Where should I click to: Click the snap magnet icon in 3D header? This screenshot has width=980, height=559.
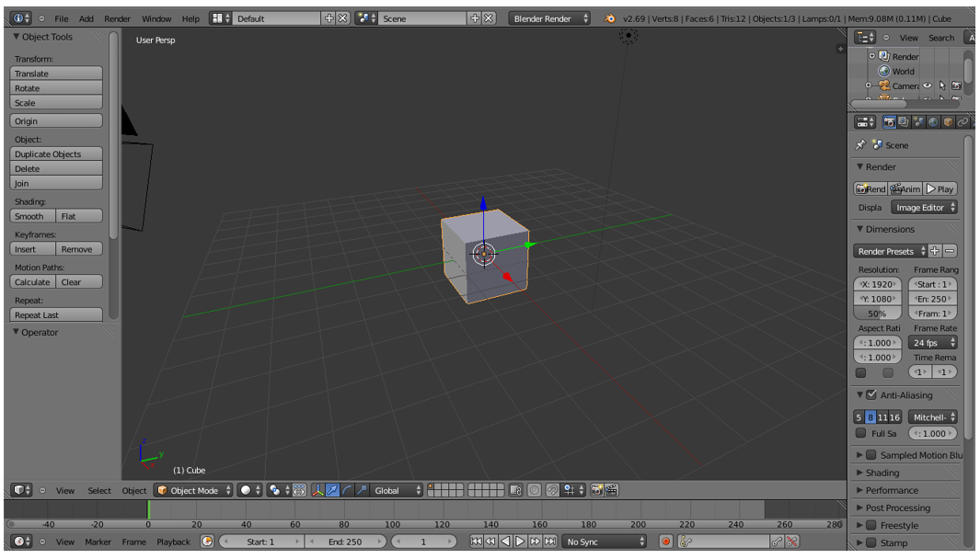tap(551, 490)
